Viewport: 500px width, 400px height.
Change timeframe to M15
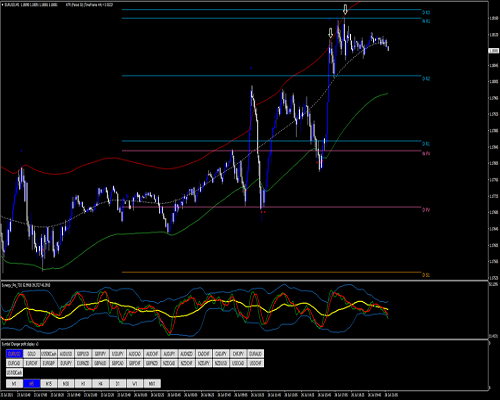[x=49, y=384]
